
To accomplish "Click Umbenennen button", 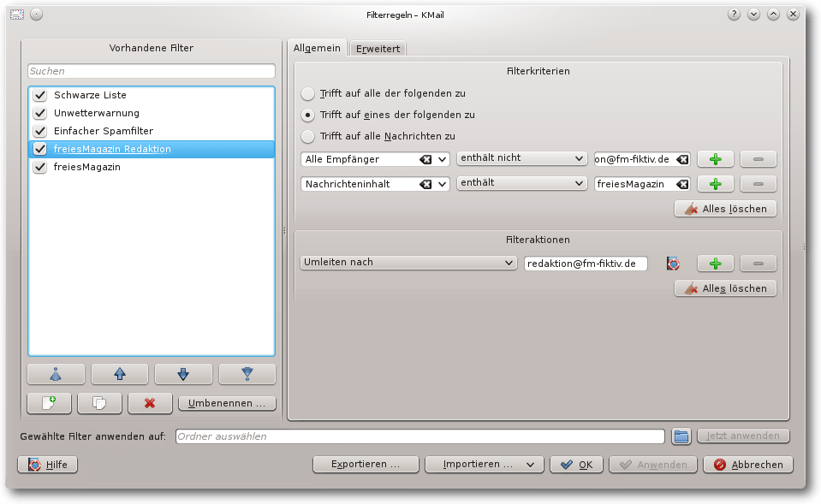I will coord(227,403).
